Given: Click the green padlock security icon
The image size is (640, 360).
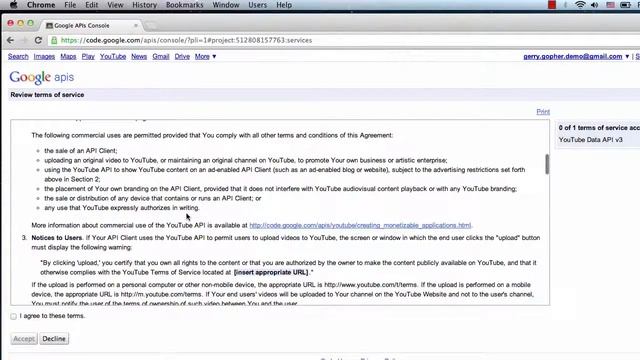Looking at the screenshot, I should [54, 40].
